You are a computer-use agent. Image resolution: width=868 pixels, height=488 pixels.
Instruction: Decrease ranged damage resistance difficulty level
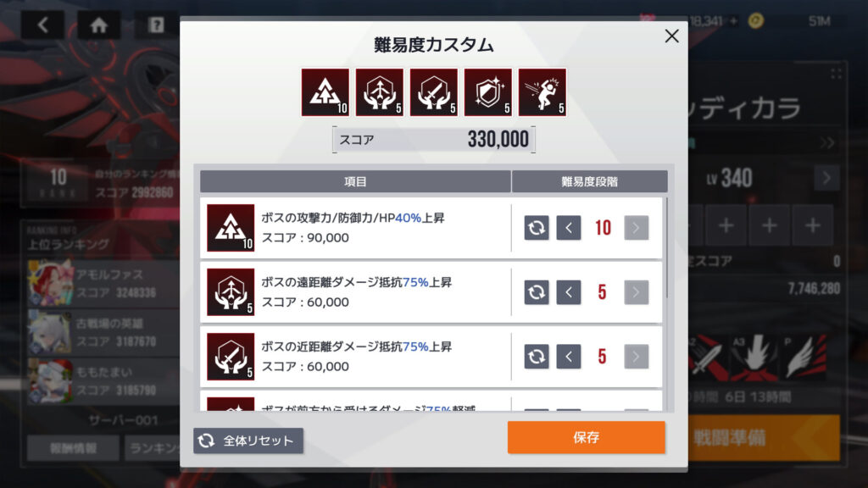click(569, 292)
